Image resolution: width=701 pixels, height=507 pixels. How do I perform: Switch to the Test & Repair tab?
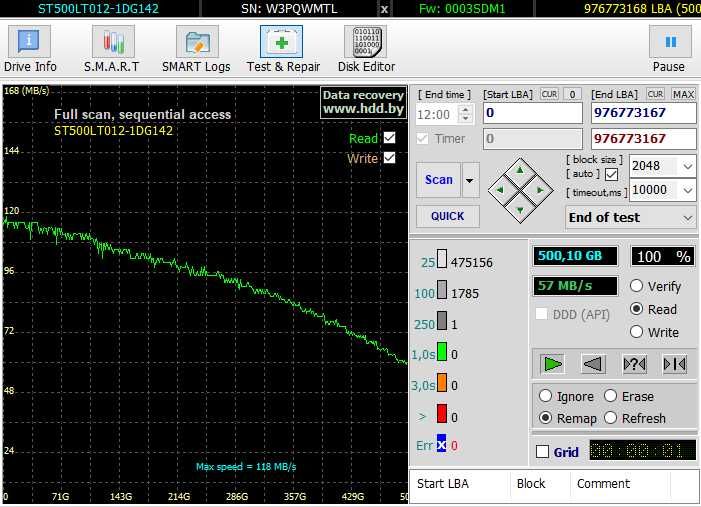pos(283,49)
